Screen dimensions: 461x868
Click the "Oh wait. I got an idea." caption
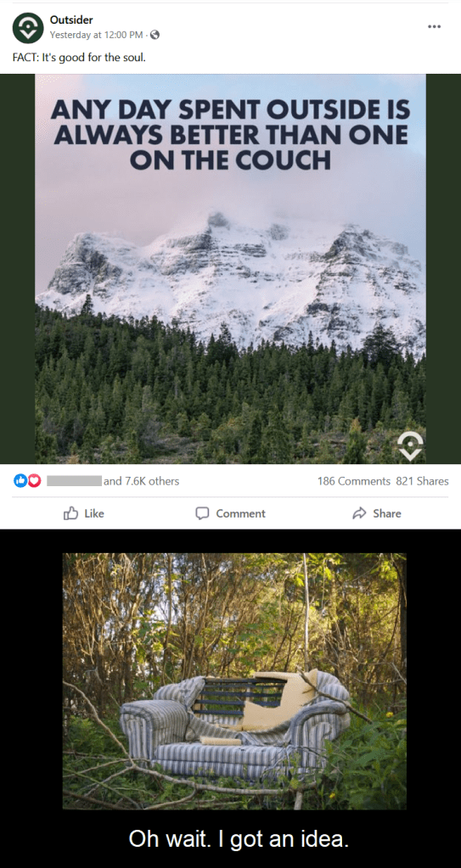tap(239, 838)
